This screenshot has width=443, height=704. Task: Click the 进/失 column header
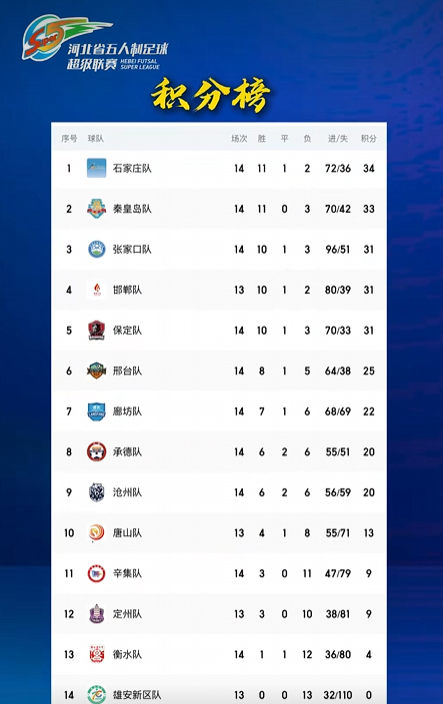(338, 138)
